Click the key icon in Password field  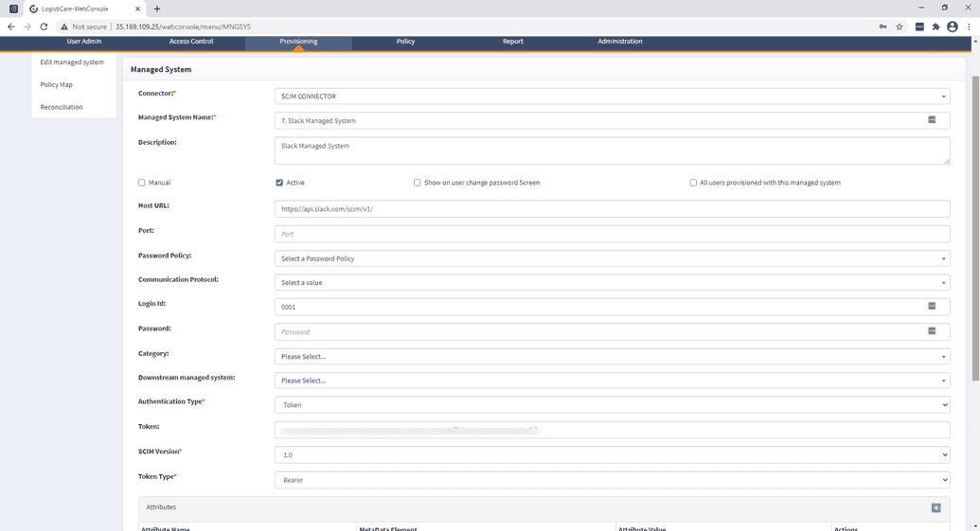click(x=932, y=331)
